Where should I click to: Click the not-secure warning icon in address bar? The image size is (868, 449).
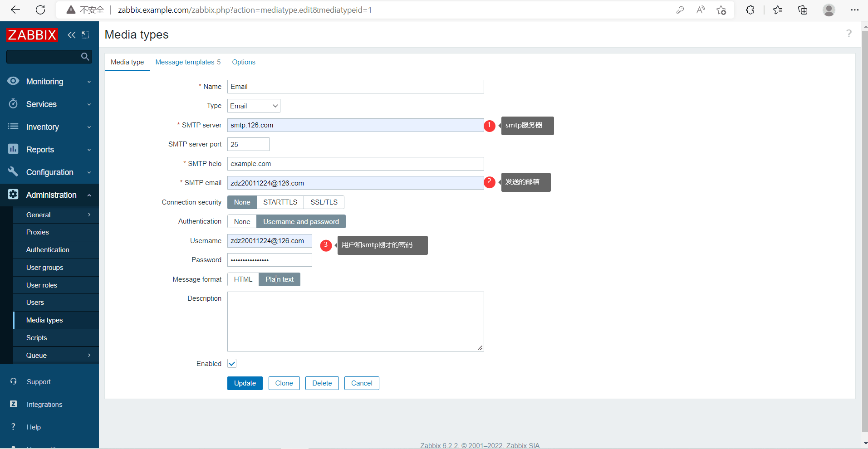[71, 10]
